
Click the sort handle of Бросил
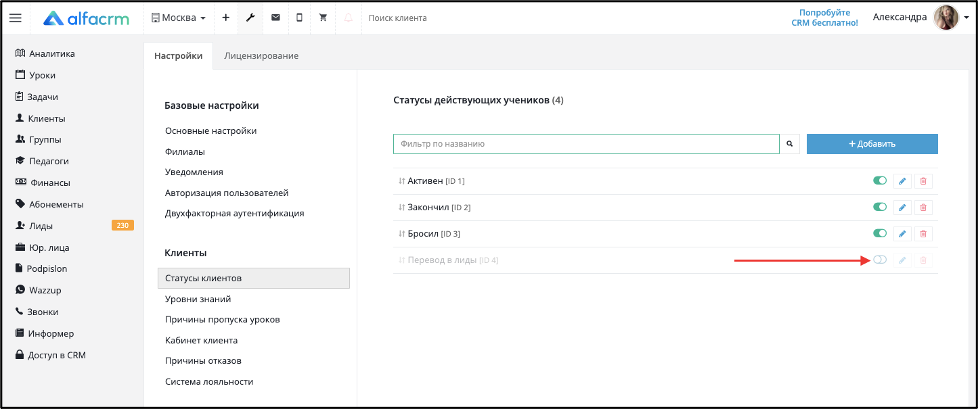coord(401,233)
